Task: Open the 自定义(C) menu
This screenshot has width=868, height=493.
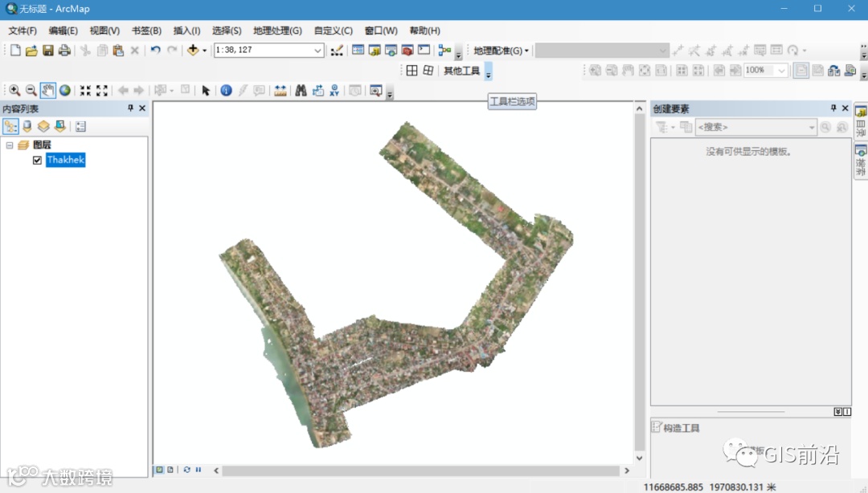Action: (333, 31)
